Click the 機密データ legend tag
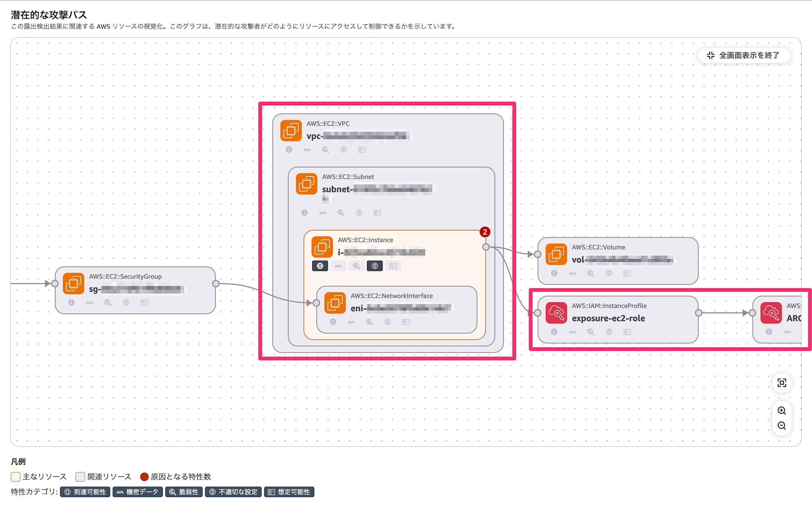 [138, 492]
